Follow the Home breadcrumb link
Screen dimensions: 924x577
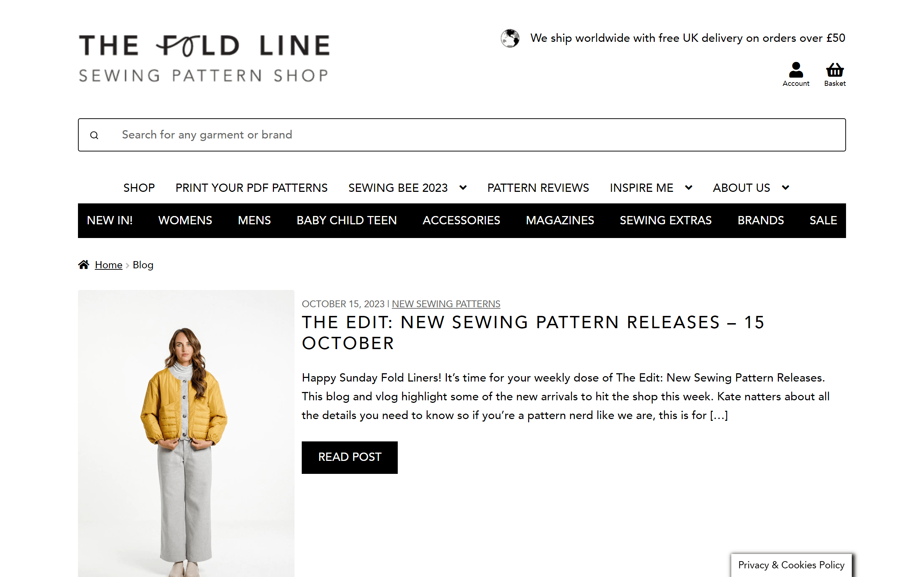tap(108, 265)
